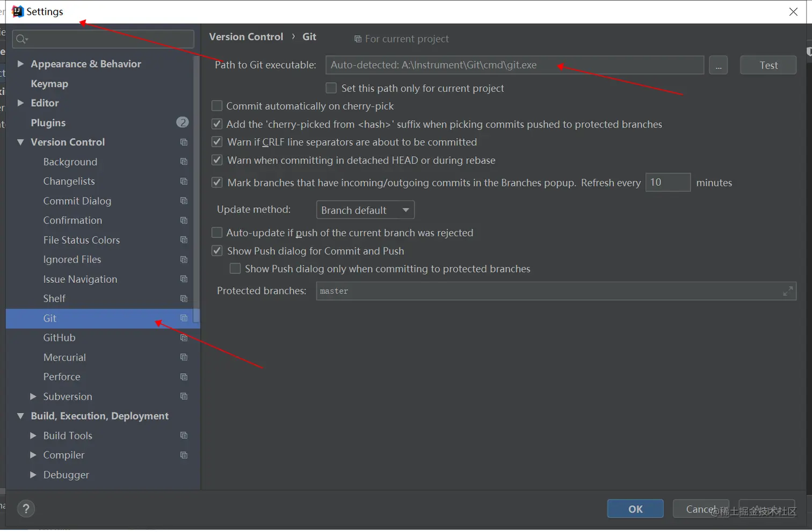Enable 'Set this path only for current project'
This screenshot has height=532, width=812.
331,88
